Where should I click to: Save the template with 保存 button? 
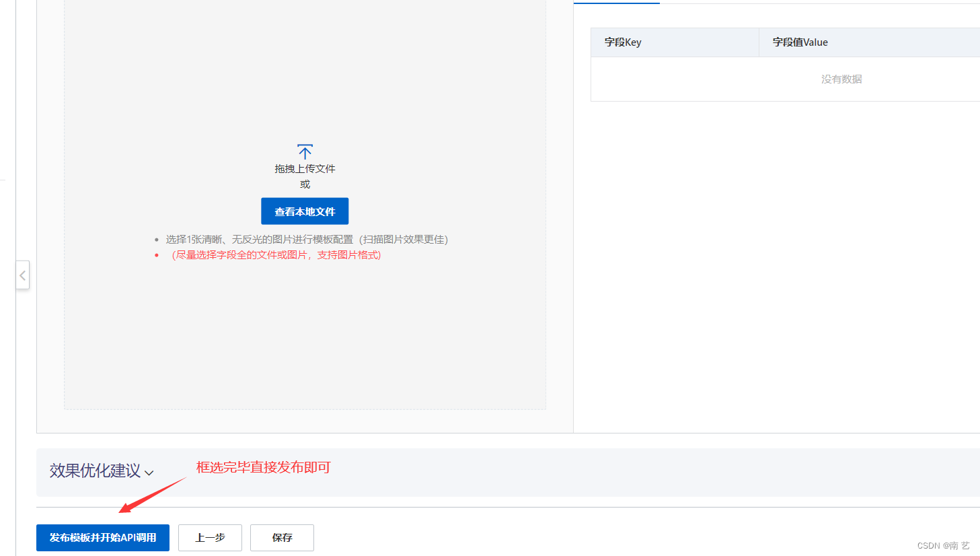[282, 538]
